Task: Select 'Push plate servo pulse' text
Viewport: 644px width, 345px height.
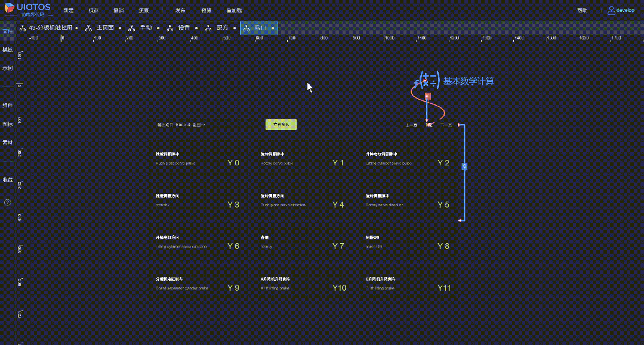Action: tap(176, 164)
